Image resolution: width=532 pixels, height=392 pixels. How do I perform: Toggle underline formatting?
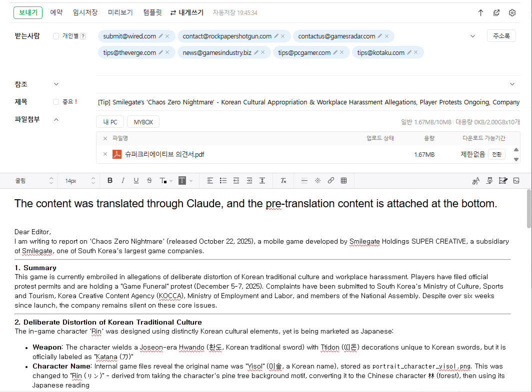coord(136,181)
